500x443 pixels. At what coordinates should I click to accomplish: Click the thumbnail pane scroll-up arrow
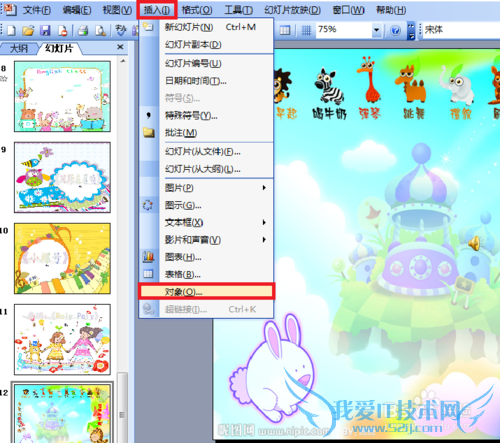(123, 61)
